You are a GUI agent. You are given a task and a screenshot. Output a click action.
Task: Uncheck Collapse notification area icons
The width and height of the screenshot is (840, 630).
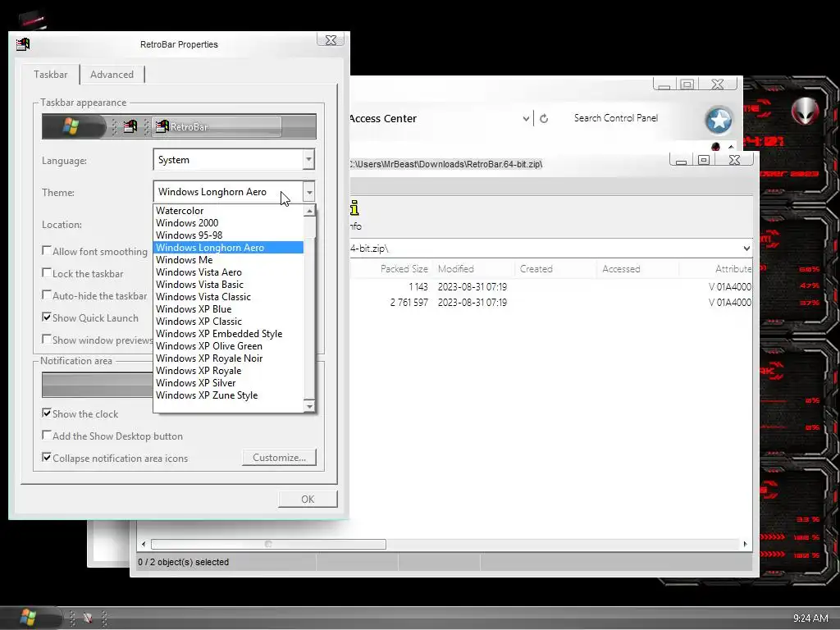click(47, 458)
